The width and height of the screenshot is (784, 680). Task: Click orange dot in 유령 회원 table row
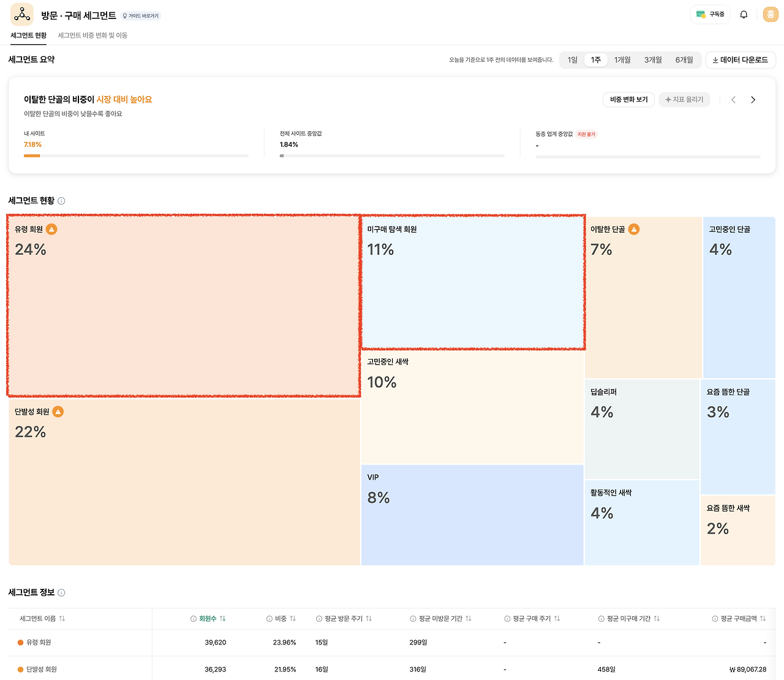click(20, 643)
